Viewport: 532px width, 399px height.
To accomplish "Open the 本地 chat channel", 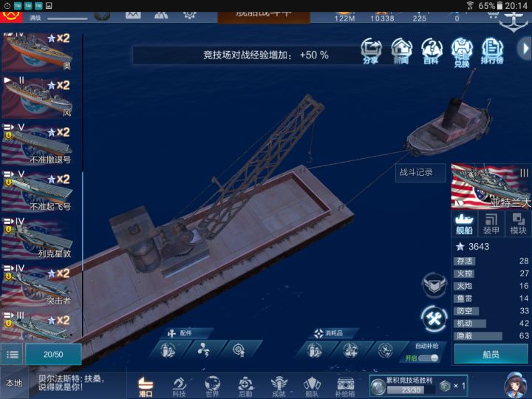I will tap(14, 383).
